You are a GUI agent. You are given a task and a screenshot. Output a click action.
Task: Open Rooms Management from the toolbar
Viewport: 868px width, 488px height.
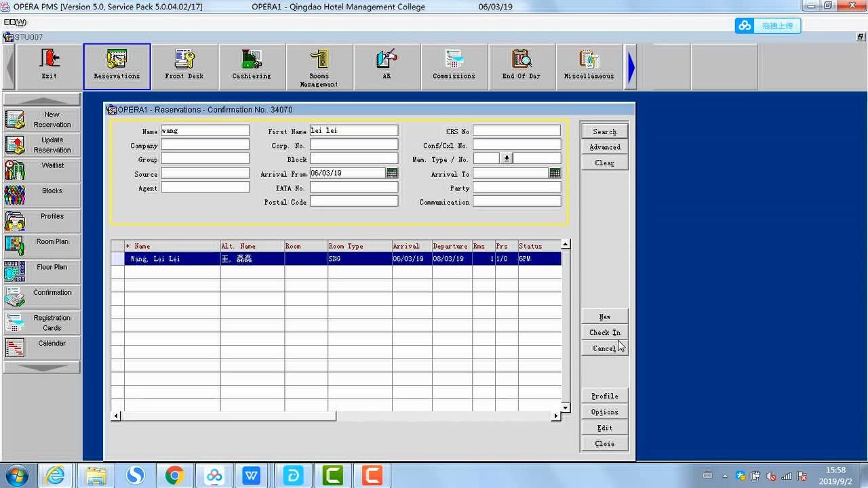click(319, 66)
